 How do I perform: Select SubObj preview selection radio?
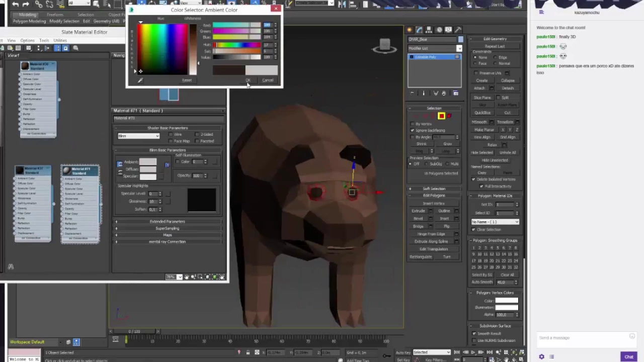click(427, 164)
